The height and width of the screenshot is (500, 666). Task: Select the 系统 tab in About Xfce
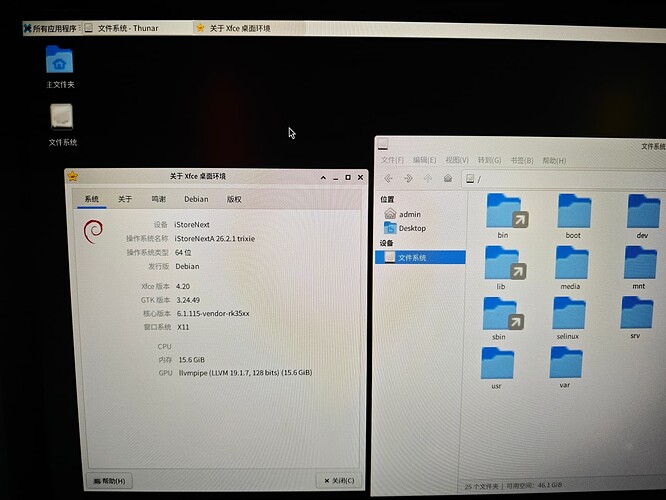pyautogui.click(x=92, y=199)
